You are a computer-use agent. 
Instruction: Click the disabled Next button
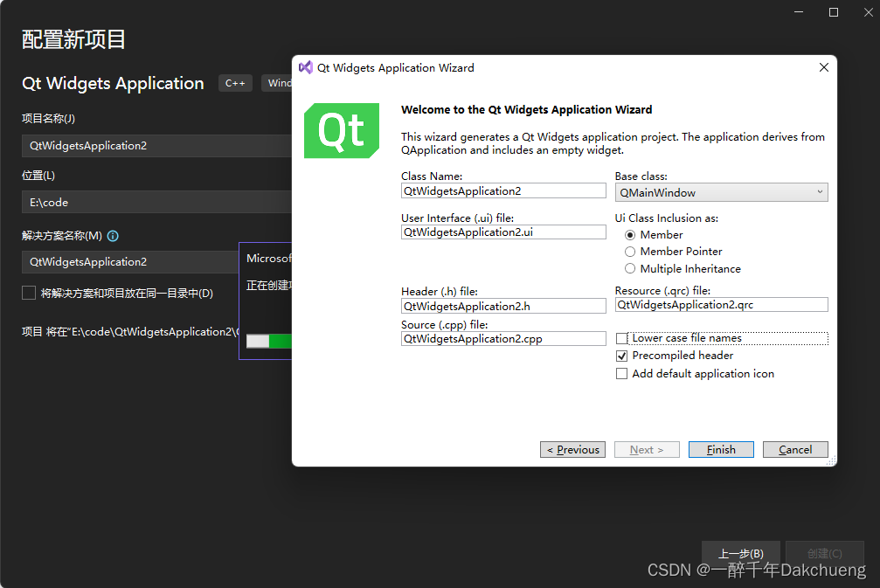(647, 449)
